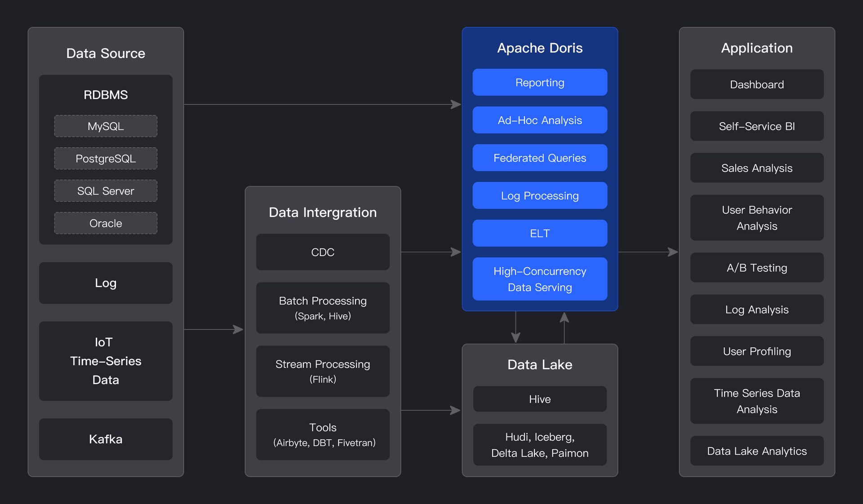Click the SQL Server box

pyautogui.click(x=106, y=191)
